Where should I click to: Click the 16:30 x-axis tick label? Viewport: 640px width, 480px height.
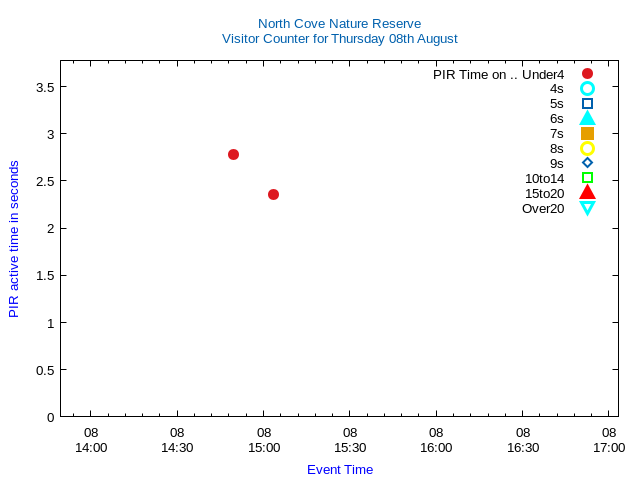[523, 448]
